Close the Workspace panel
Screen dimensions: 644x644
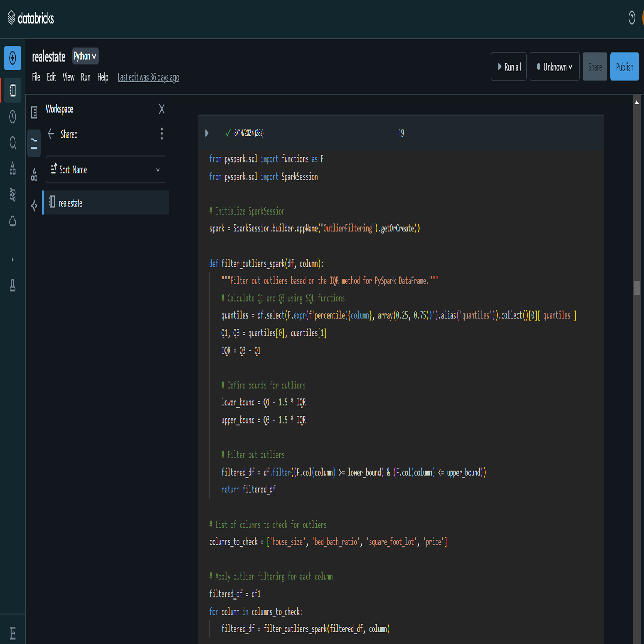click(162, 109)
